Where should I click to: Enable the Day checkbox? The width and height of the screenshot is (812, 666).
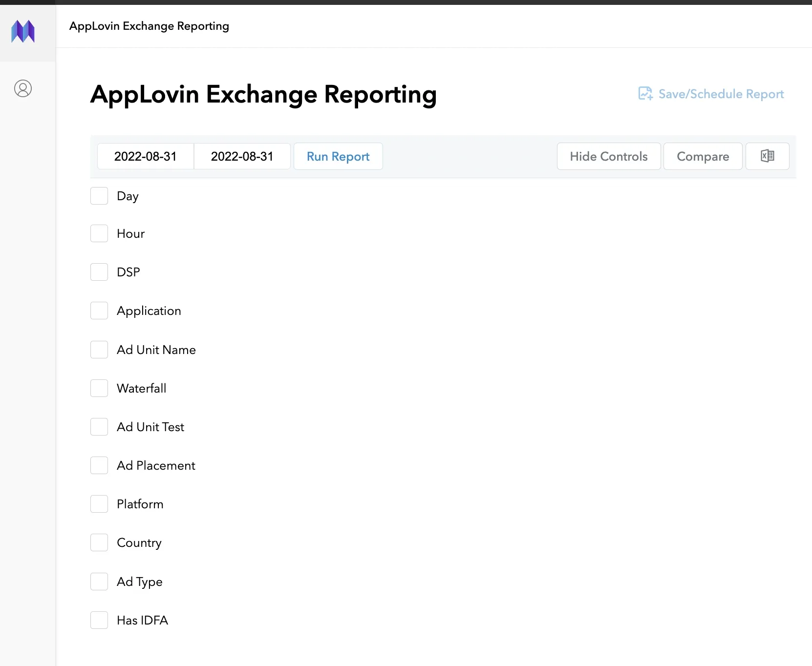click(99, 196)
